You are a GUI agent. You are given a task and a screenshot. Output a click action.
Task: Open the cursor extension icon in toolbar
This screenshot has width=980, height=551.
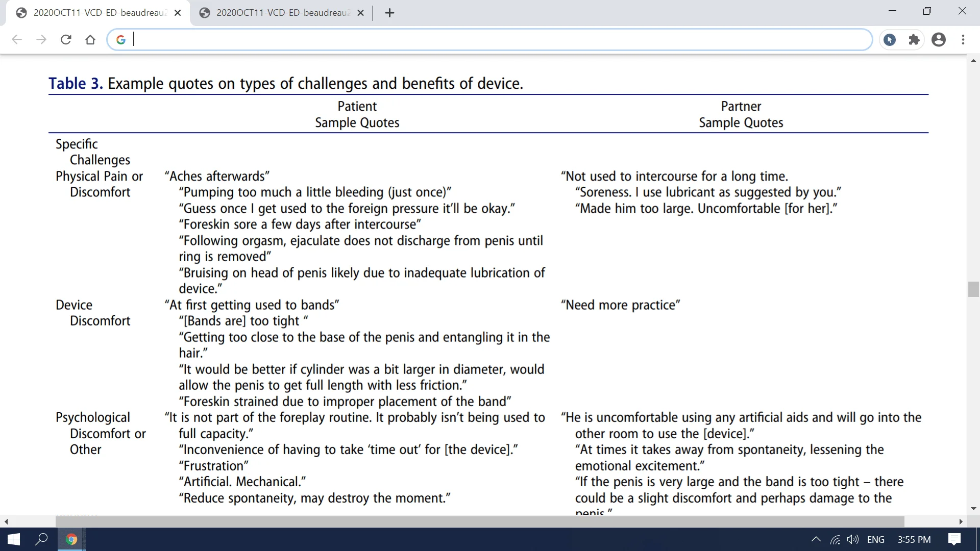[x=890, y=40]
